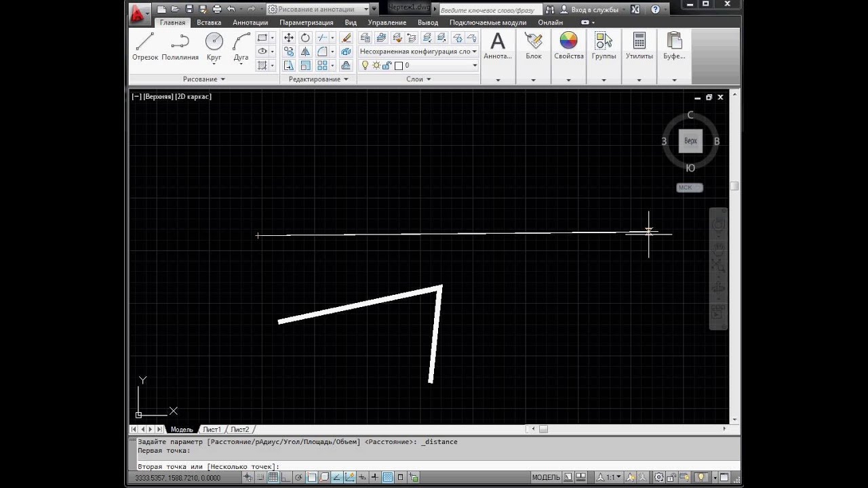Activate the Erase tool
This screenshot has height=488, width=868.
click(x=347, y=38)
